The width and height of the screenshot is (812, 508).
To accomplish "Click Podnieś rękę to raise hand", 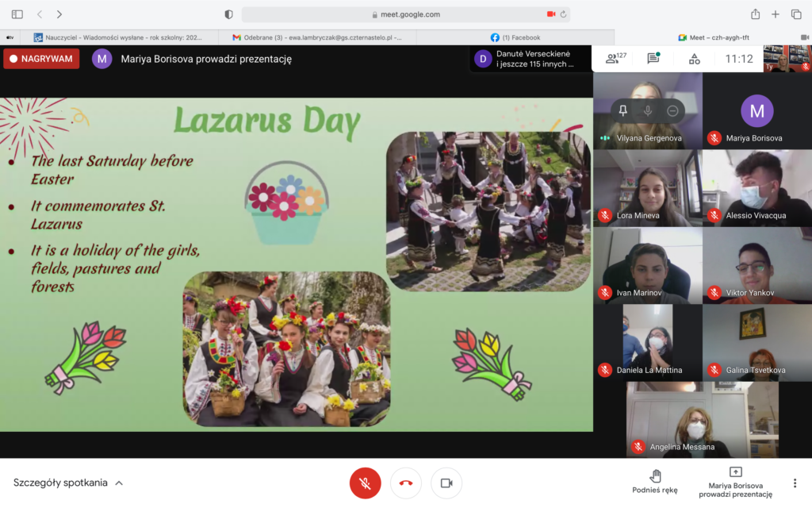I will click(x=655, y=481).
